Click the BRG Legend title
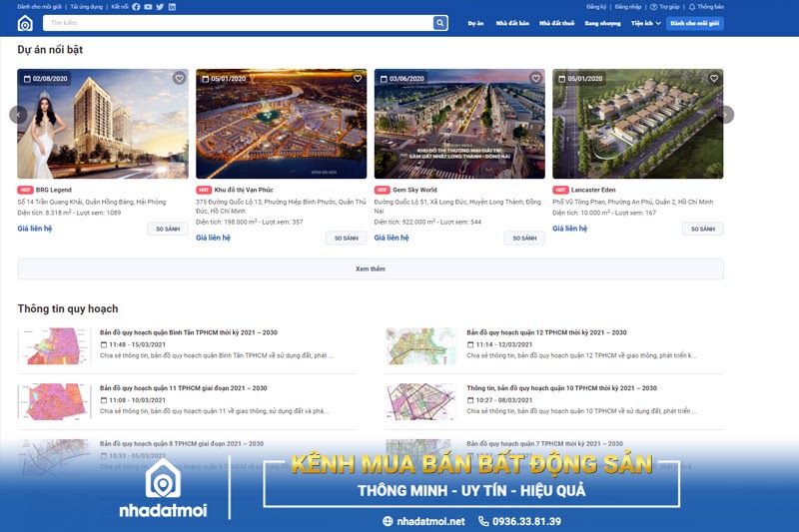Screen dimensions: 799x532 click(x=54, y=190)
